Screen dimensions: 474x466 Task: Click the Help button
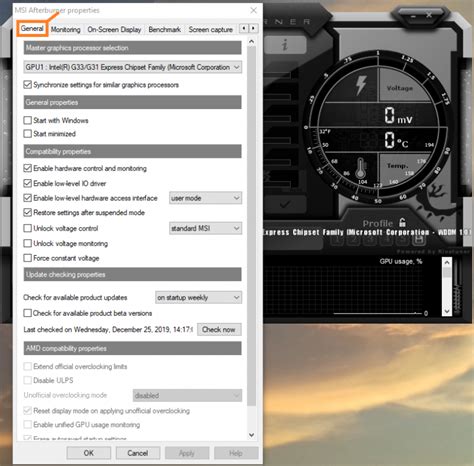(x=236, y=453)
